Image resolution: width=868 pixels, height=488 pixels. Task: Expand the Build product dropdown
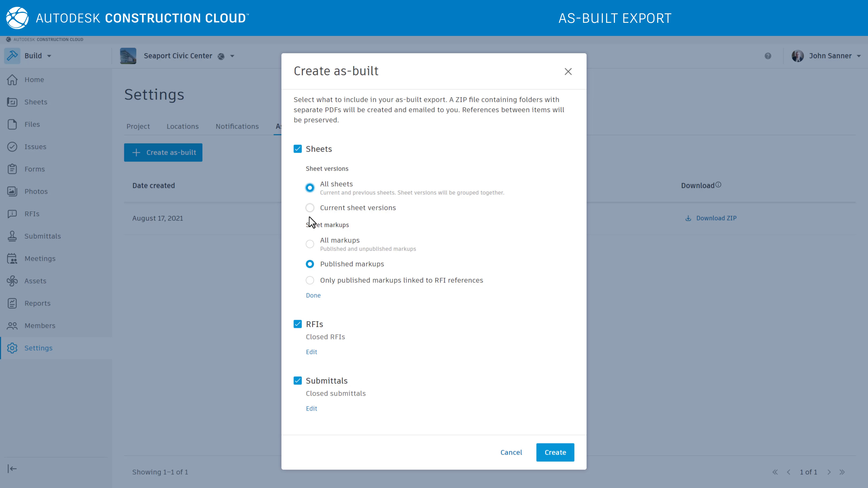[49, 56]
